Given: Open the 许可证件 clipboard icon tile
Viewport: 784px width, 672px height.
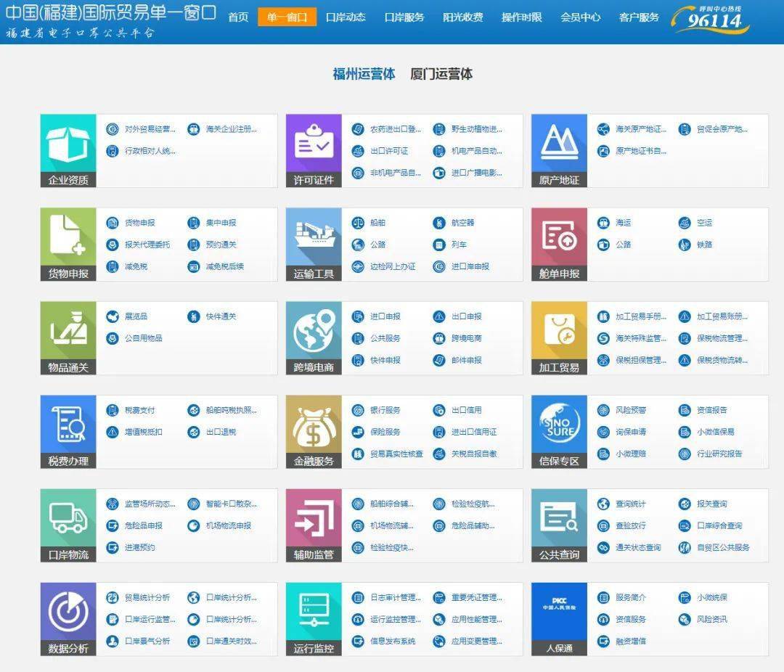Looking at the screenshot, I should pos(314,150).
